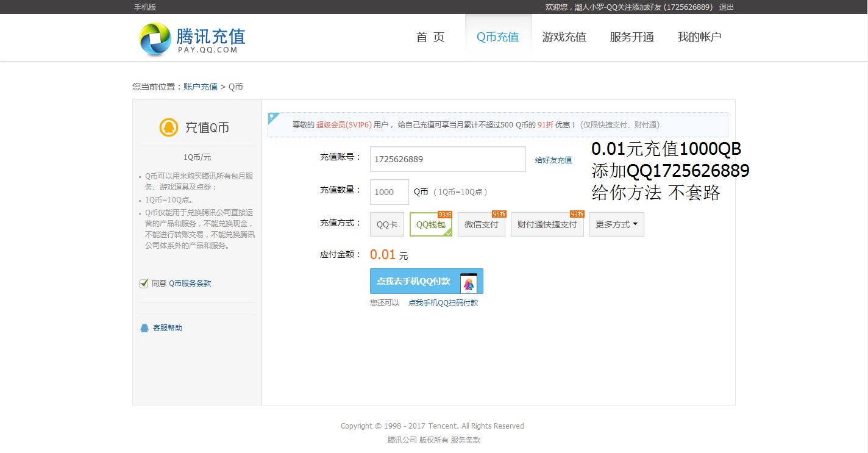Open the Q币服务条款 link
This screenshot has width=868, height=453.
tap(190, 284)
